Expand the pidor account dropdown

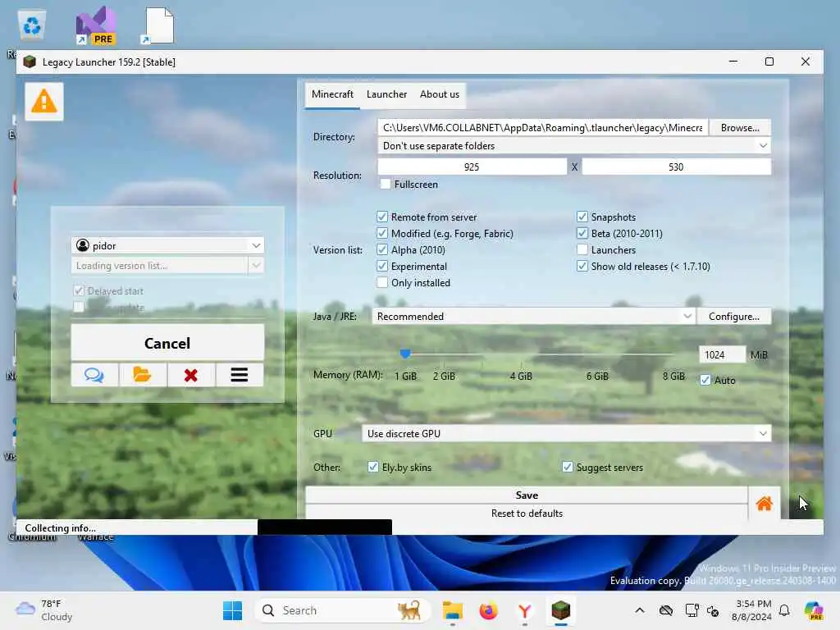coord(256,245)
